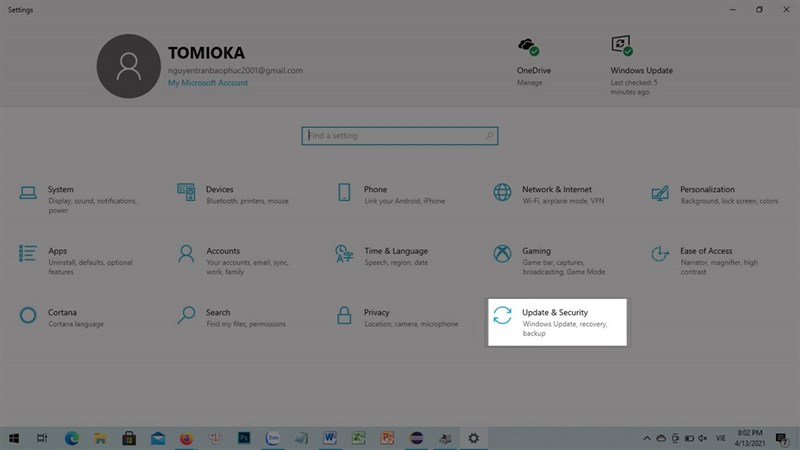Restore down the Settings window
The image size is (800, 450).
coord(759,10)
